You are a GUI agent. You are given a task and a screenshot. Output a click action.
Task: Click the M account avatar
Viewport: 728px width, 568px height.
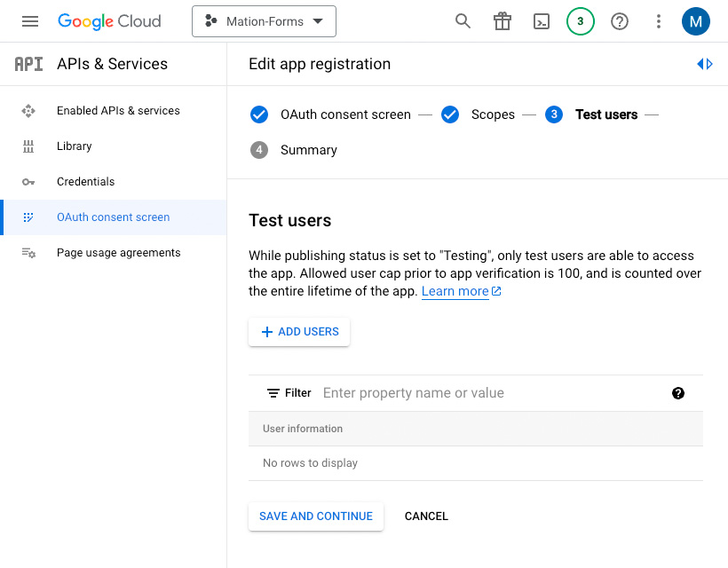click(695, 21)
